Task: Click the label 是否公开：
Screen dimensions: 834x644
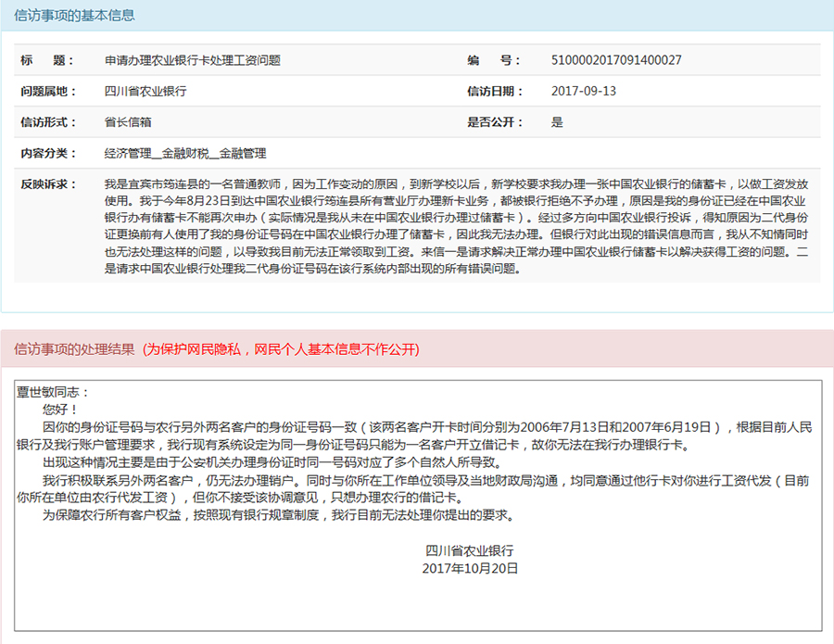Action: coord(495,122)
